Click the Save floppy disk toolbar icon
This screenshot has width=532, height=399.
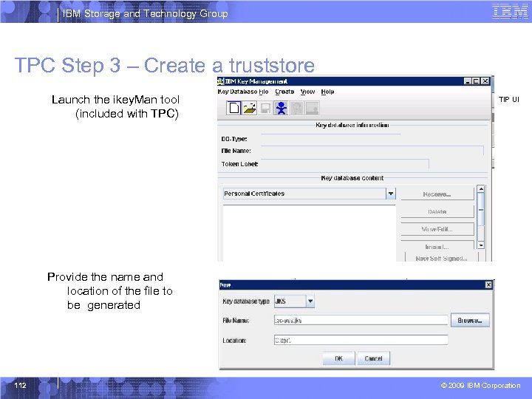click(x=265, y=108)
